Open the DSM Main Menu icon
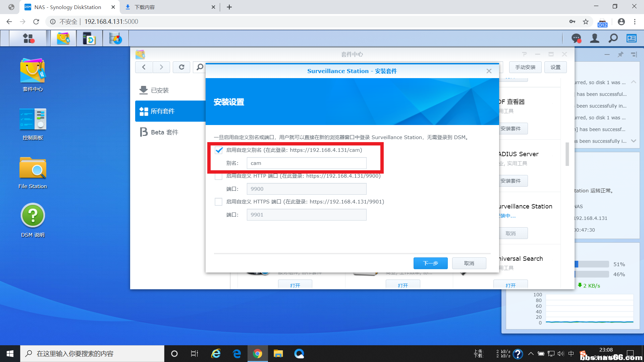The width and height of the screenshot is (644, 362). [28, 39]
